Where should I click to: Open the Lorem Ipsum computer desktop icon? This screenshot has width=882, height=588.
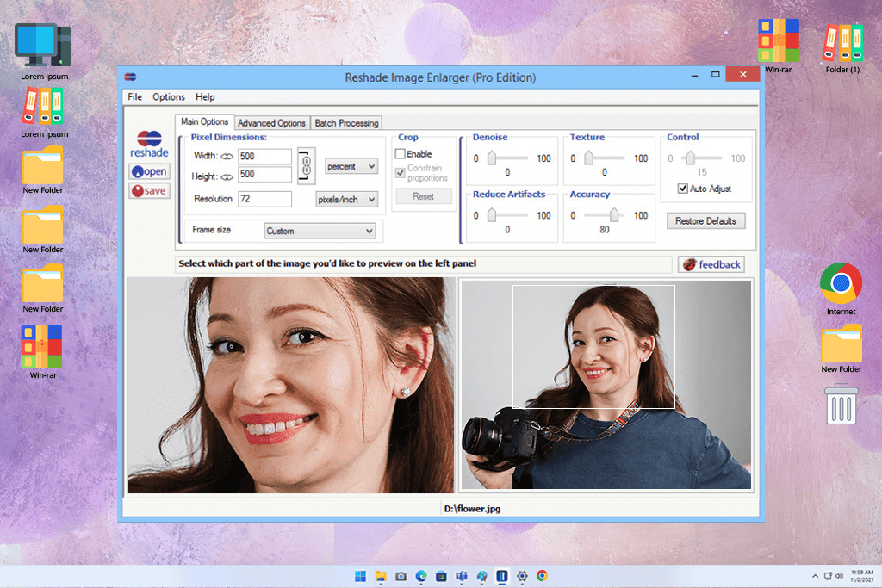[44, 51]
